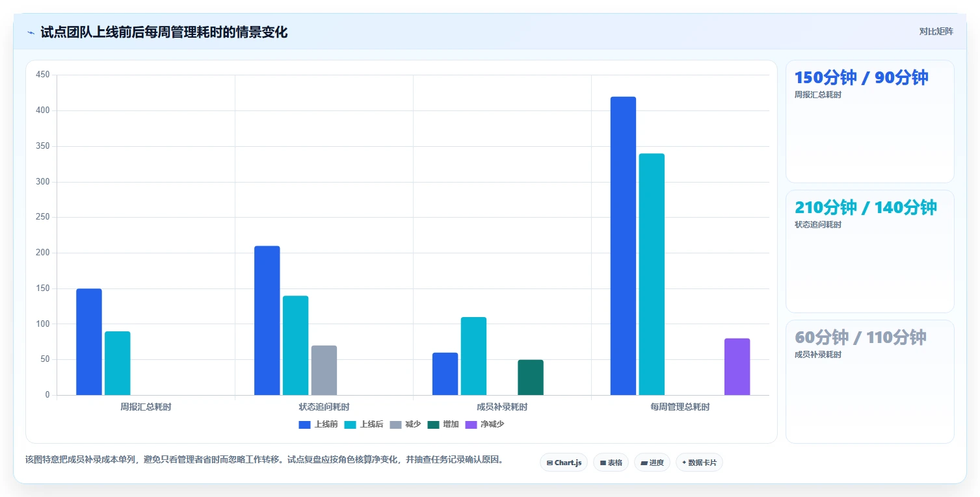Open the 150分钟 / 90分钟 data card

pos(870,121)
